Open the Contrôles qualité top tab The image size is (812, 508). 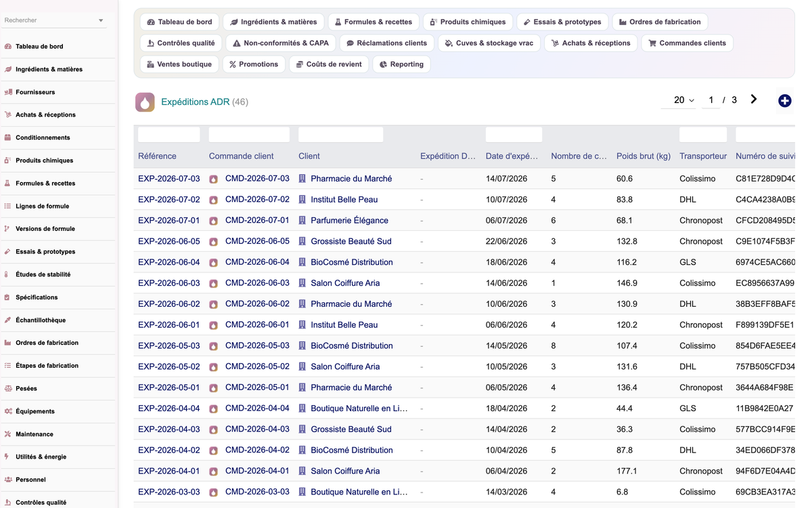click(x=181, y=43)
